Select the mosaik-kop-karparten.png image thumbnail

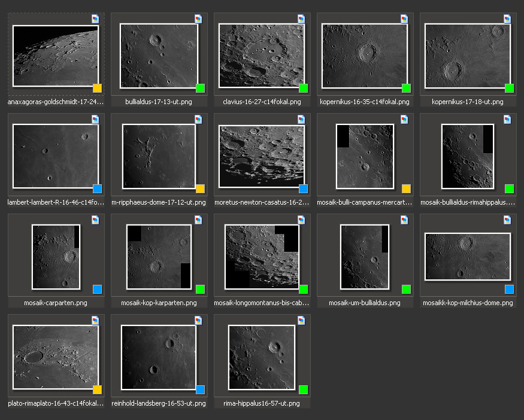[x=159, y=257]
